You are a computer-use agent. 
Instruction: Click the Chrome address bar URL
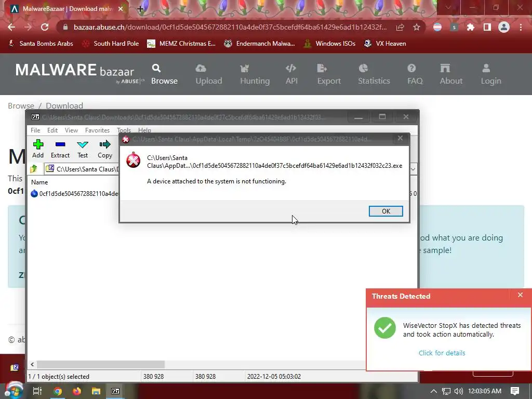click(230, 27)
